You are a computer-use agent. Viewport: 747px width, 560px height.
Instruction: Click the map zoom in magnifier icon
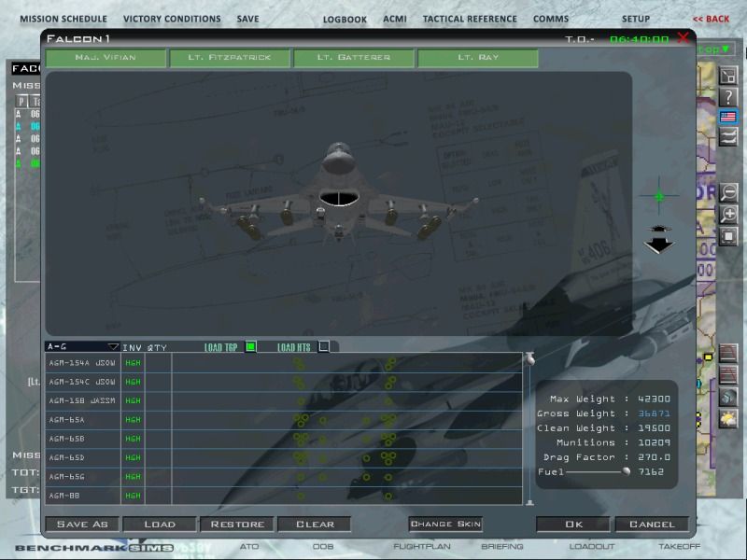pyautogui.click(x=728, y=215)
